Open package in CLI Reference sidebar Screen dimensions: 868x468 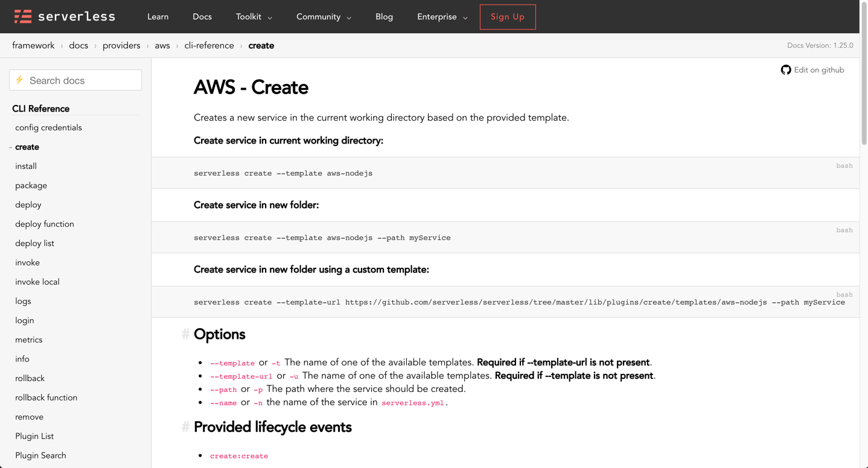(31, 186)
